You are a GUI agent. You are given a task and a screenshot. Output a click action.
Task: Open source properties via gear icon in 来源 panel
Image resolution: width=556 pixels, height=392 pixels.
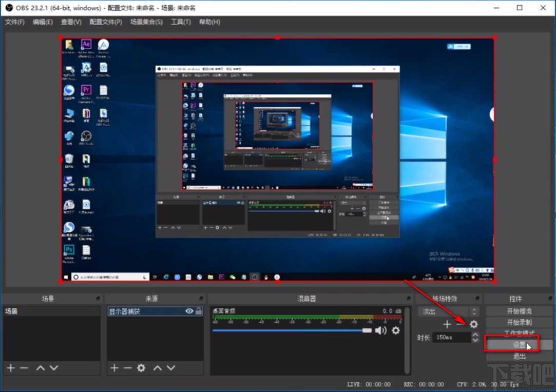[x=141, y=368]
